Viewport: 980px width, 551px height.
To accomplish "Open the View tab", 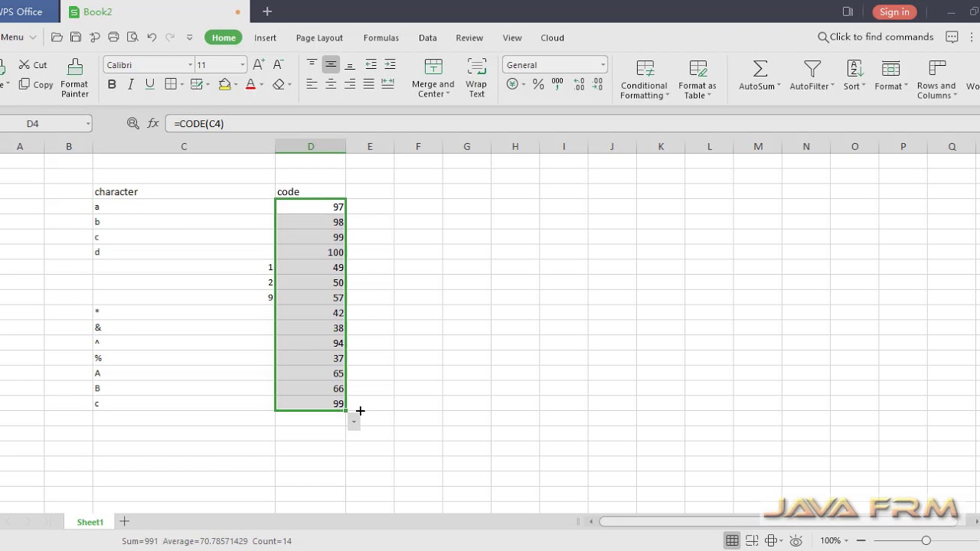I will pos(512,37).
